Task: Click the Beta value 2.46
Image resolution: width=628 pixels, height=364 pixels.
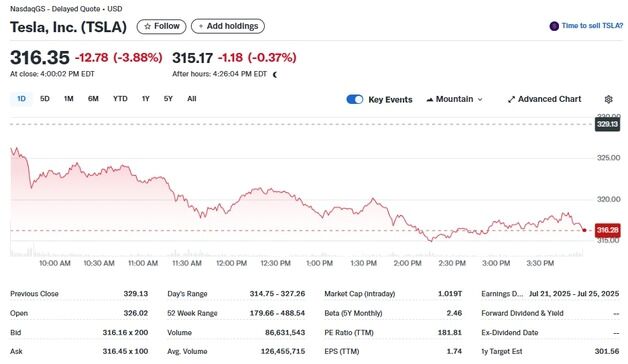Action: 454,313
